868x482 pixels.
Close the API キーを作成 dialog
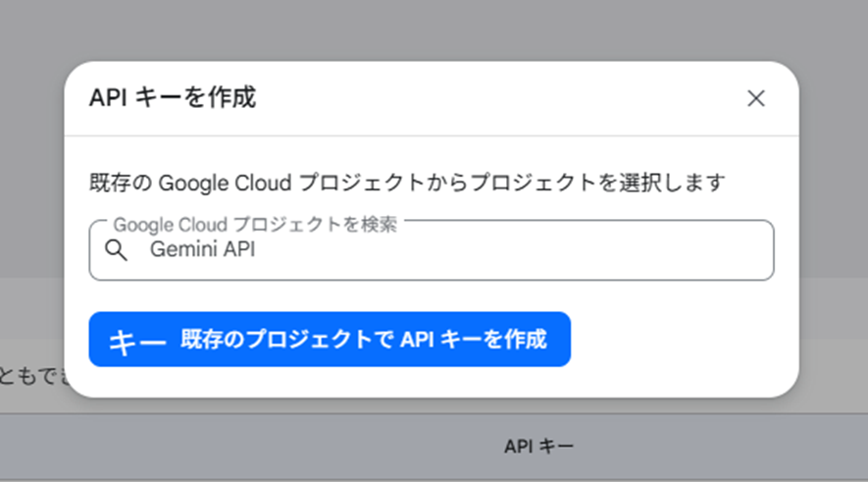(x=755, y=98)
